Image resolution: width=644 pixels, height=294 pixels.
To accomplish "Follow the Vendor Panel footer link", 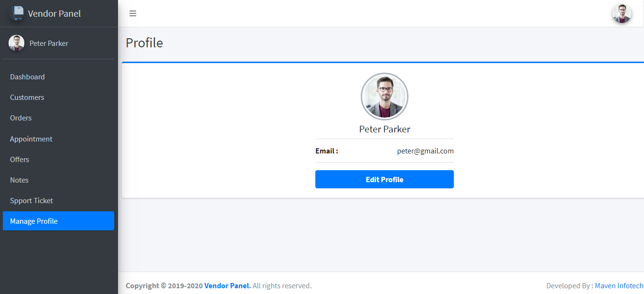I will tap(227, 286).
